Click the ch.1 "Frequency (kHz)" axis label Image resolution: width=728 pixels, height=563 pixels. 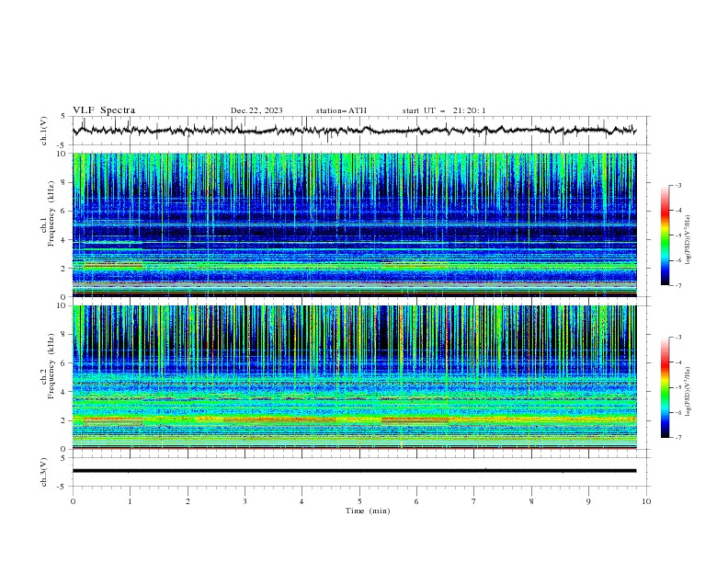tap(51, 213)
